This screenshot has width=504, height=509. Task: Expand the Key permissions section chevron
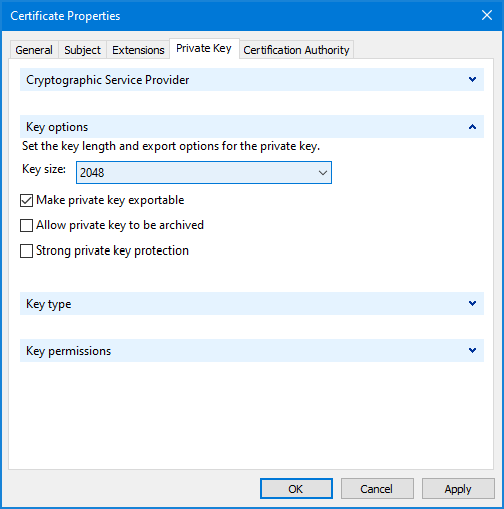(472, 350)
